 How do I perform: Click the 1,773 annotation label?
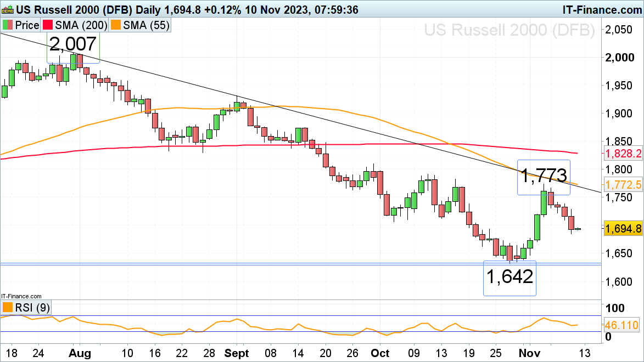(x=544, y=176)
